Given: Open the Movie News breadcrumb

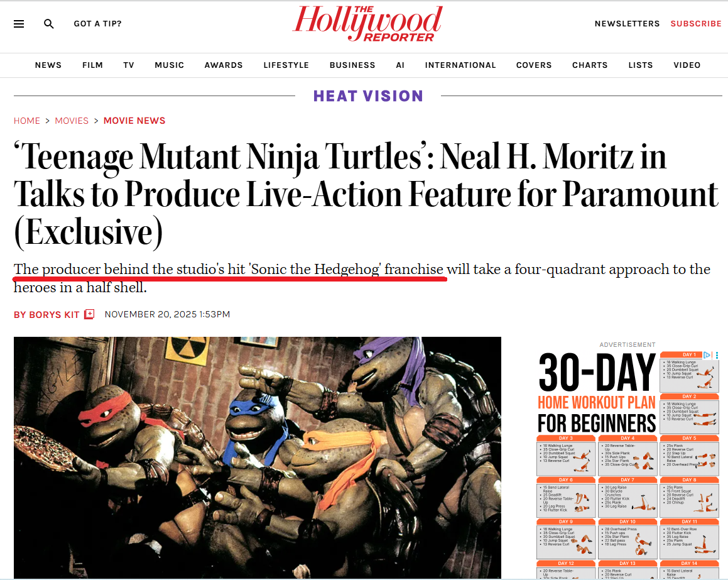Looking at the screenshot, I should [x=134, y=121].
